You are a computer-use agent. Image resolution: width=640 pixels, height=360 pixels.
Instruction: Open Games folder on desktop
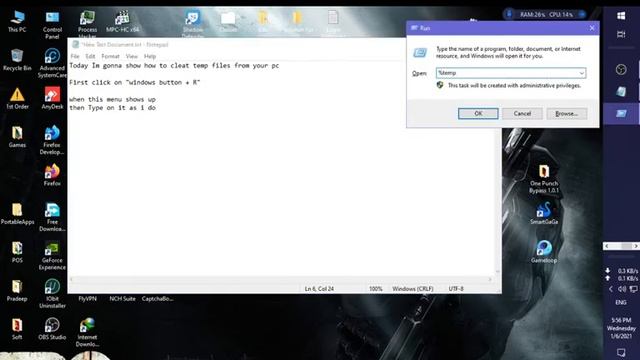point(17,136)
